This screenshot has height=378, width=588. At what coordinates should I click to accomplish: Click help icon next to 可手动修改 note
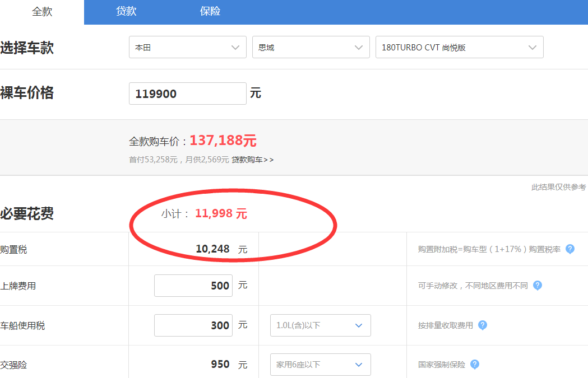click(x=538, y=286)
